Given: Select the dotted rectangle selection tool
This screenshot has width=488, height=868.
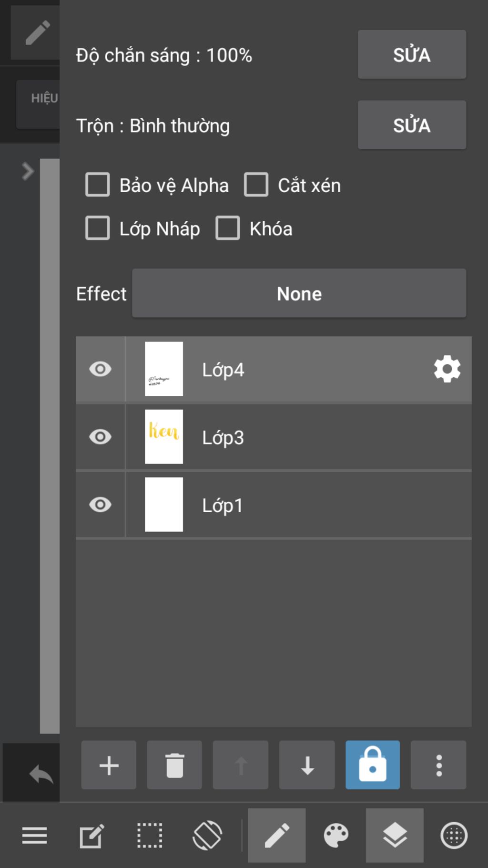Looking at the screenshot, I should pos(150,836).
